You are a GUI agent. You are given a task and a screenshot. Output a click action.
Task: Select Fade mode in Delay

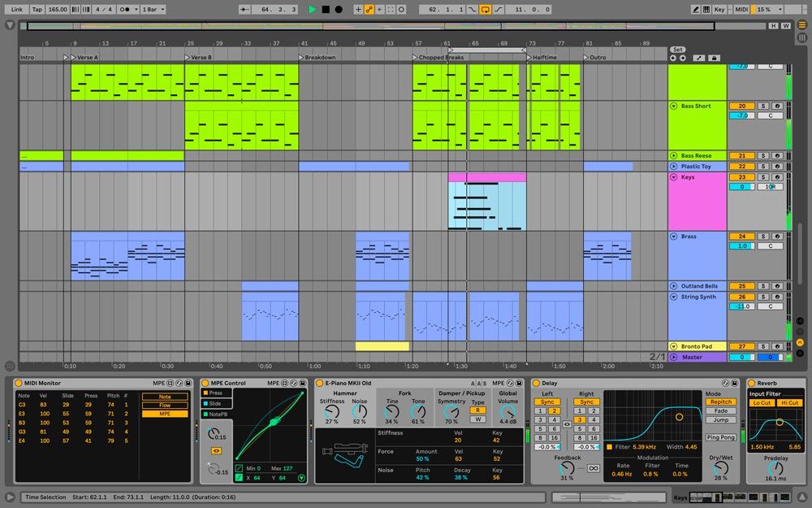tap(720, 410)
